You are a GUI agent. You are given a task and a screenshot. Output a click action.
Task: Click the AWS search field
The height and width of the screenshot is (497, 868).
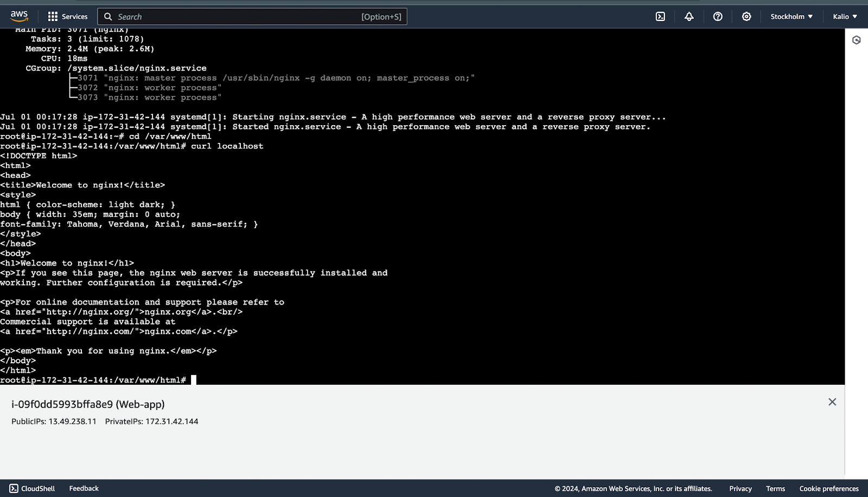[252, 17]
